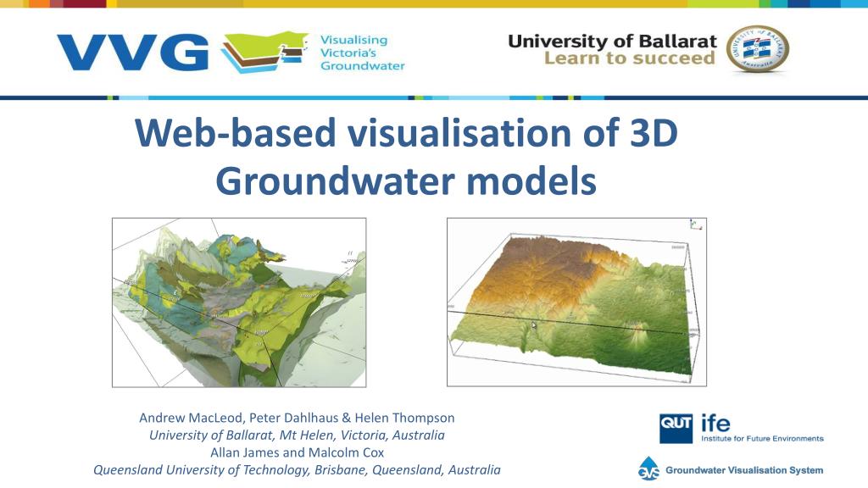Click the University of Ballarat round crest
The height and width of the screenshot is (488, 868).
click(x=757, y=49)
